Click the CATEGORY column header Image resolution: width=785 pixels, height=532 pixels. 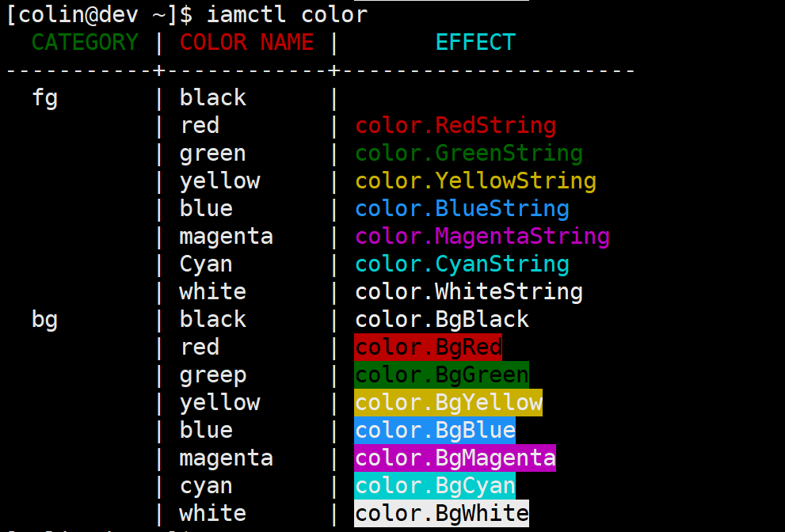tap(85, 43)
